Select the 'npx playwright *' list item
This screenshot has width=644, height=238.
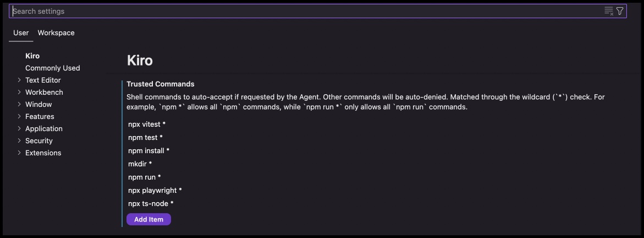point(155,190)
